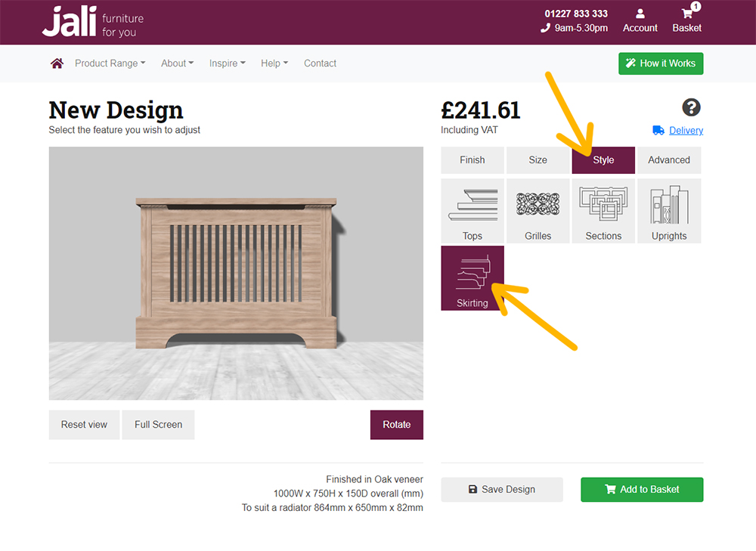Open the Basket cart icon
The image size is (756, 551).
[687, 14]
